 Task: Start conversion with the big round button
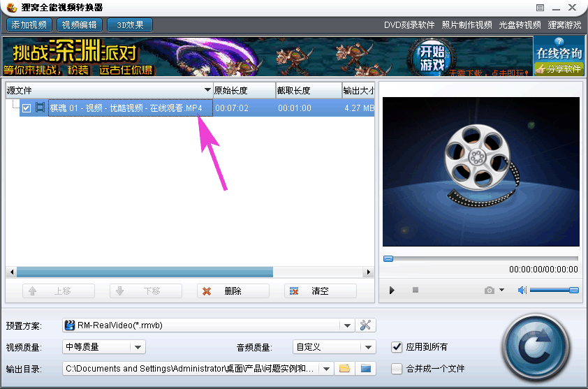point(536,348)
